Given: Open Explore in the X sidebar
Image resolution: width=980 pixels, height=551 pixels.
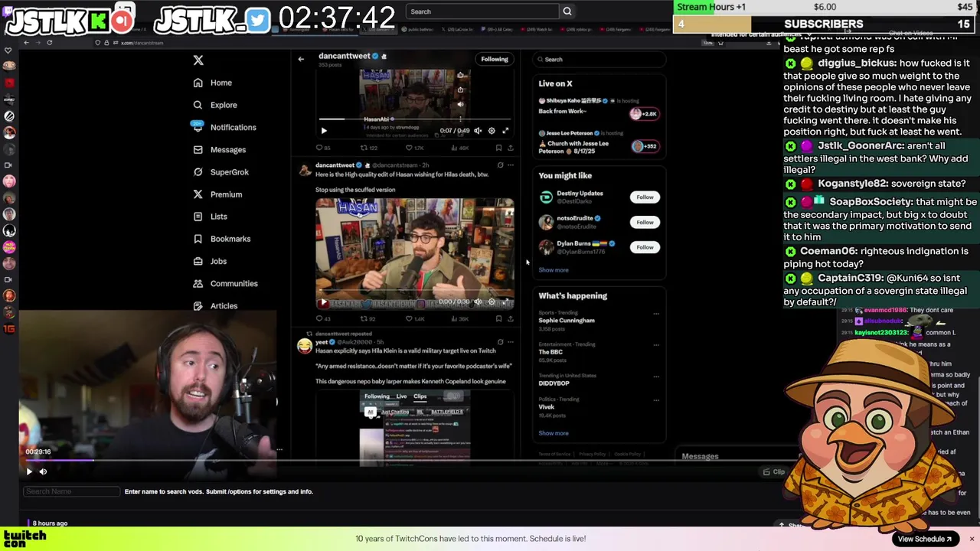Looking at the screenshot, I should tap(224, 105).
